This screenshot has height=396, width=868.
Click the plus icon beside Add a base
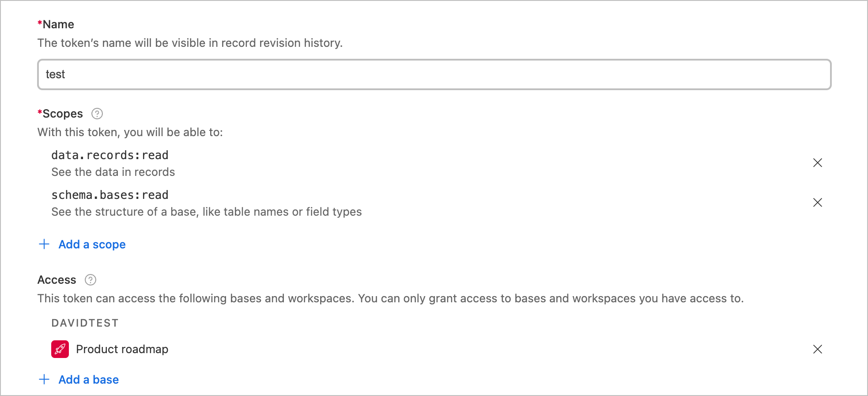click(x=44, y=380)
